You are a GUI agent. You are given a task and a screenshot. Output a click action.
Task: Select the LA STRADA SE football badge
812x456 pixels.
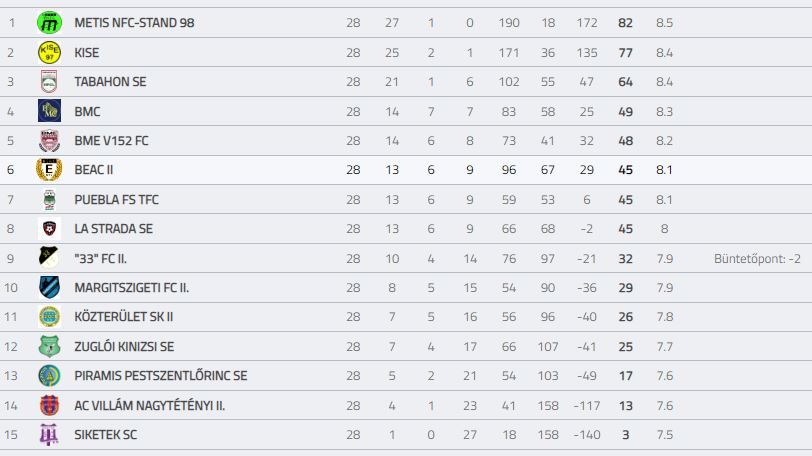click(49, 228)
